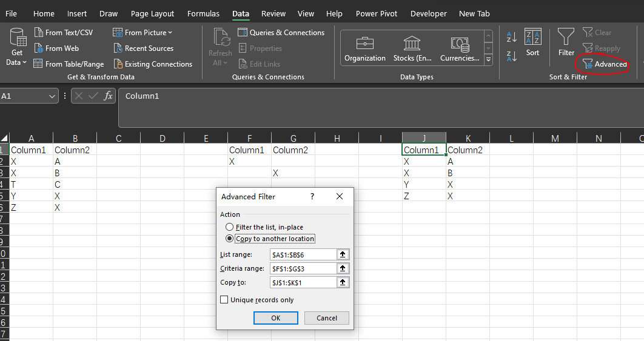Switch to the Formulas tab
The image size is (644, 341).
click(203, 13)
